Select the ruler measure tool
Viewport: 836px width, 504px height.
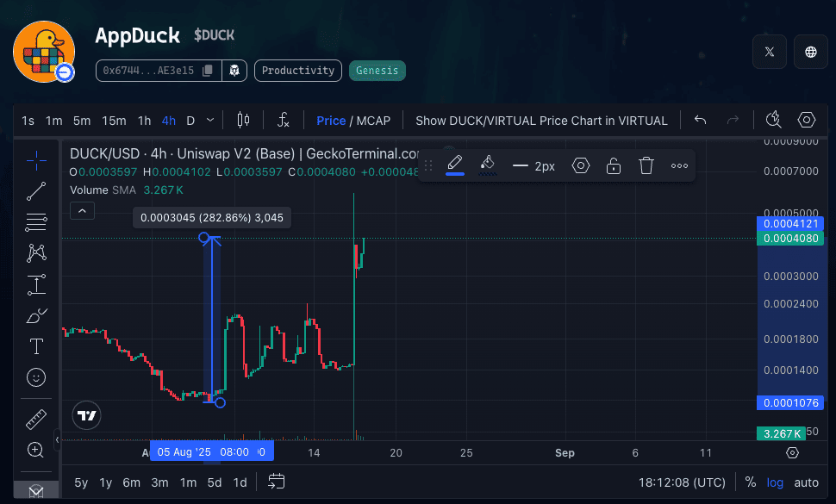click(36, 420)
